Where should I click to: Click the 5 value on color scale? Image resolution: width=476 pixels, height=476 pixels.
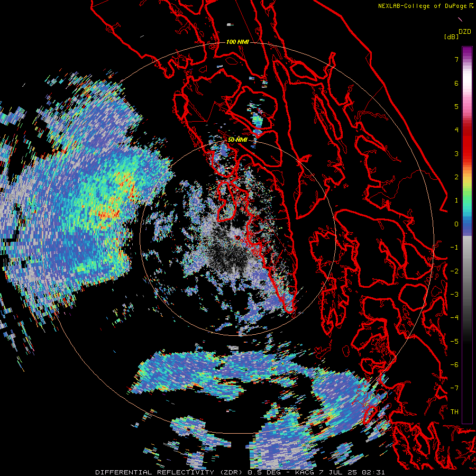[456, 106]
